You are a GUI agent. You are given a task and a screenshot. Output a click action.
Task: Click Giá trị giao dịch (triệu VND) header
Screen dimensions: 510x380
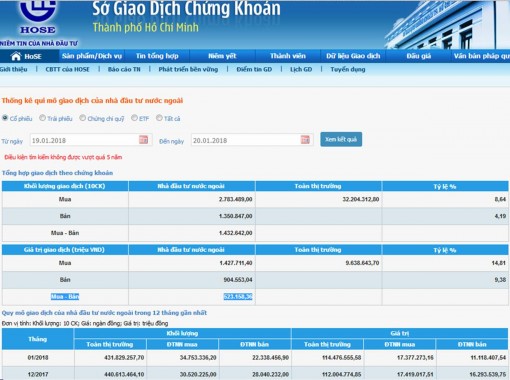click(x=65, y=250)
